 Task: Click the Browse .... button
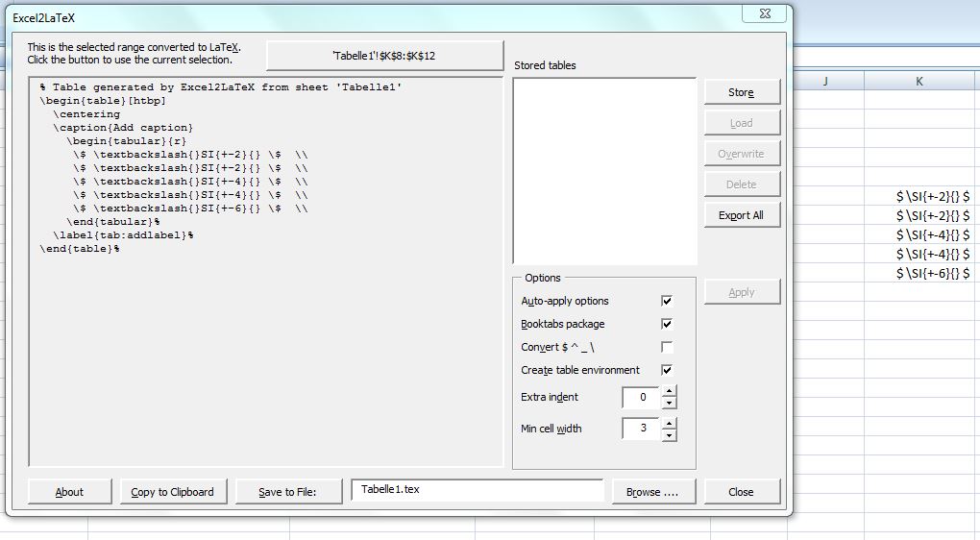click(x=653, y=492)
